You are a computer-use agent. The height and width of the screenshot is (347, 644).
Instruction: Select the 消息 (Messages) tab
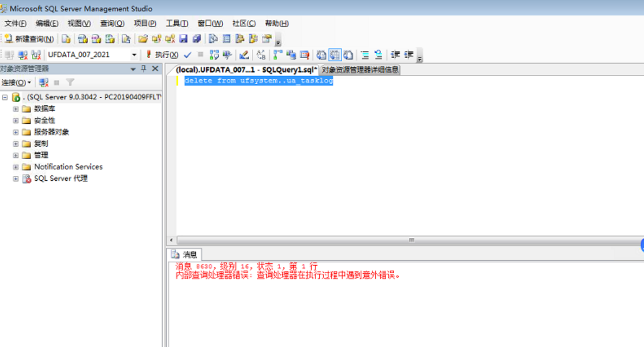[x=185, y=255]
